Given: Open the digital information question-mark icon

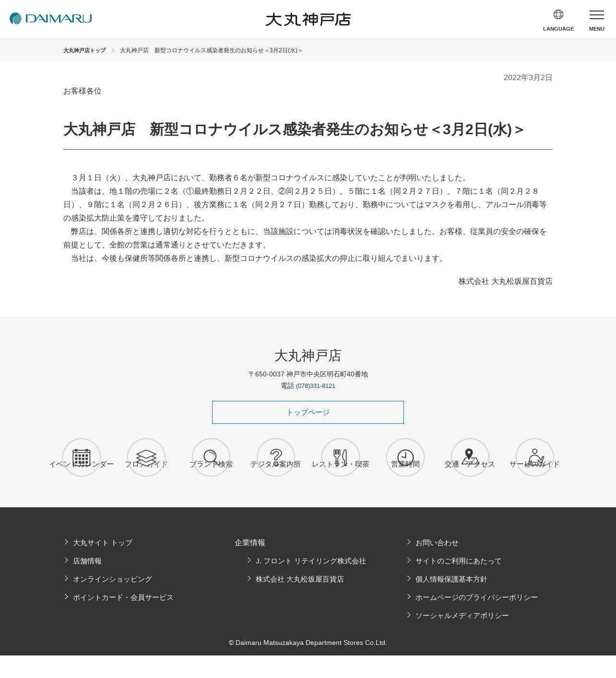Looking at the screenshot, I should coord(276,457).
